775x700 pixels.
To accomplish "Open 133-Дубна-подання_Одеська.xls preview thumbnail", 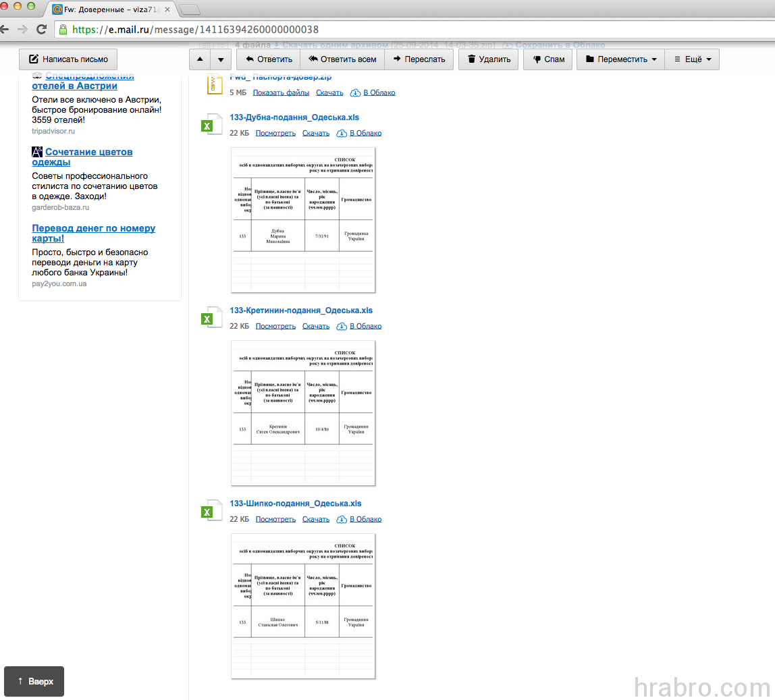I will coord(302,219).
